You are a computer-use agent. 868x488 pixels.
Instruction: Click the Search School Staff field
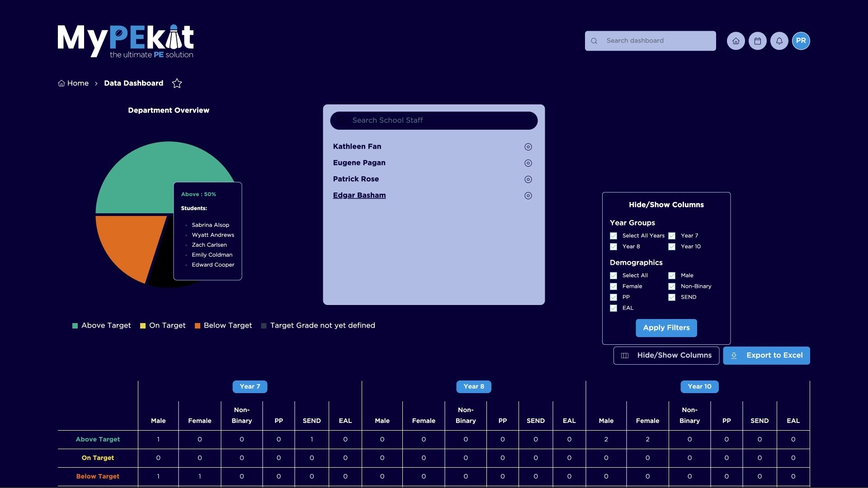pos(433,121)
